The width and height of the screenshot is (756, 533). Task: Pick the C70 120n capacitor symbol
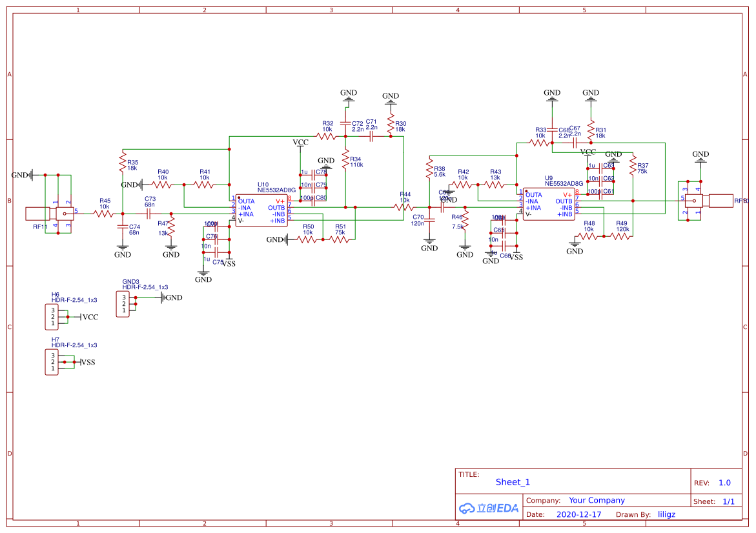pyautogui.click(x=429, y=220)
